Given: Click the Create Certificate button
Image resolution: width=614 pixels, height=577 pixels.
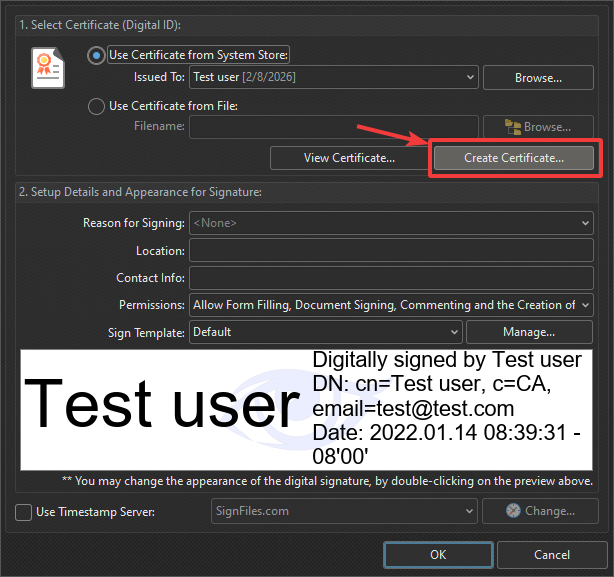Looking at the screenshot, I should [514, 158].
